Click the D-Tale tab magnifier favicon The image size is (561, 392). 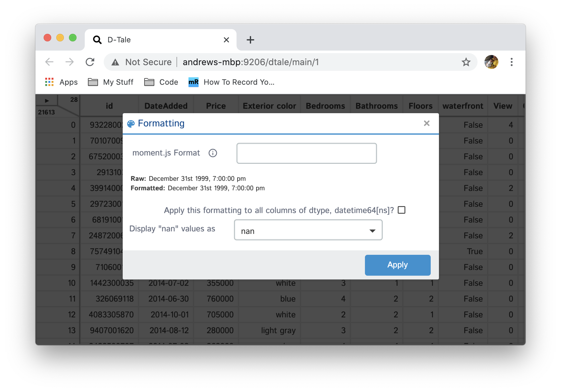pos(97,40)
